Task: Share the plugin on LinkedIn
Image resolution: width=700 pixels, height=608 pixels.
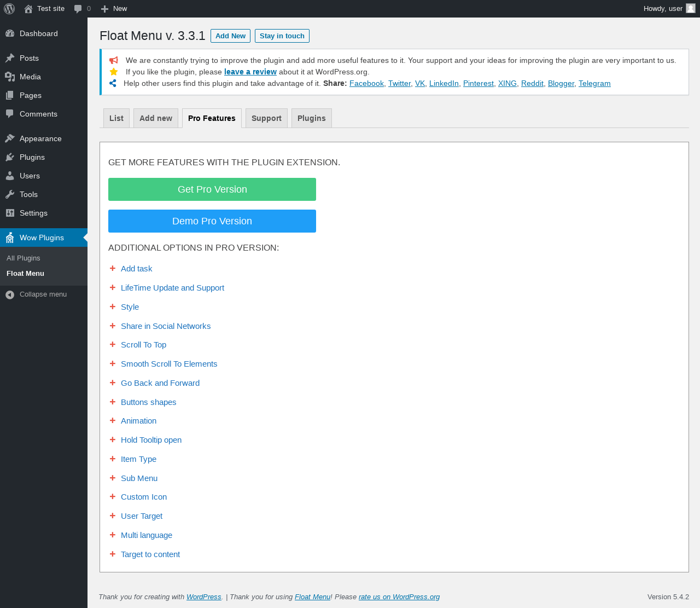Action: click(444, 83)
